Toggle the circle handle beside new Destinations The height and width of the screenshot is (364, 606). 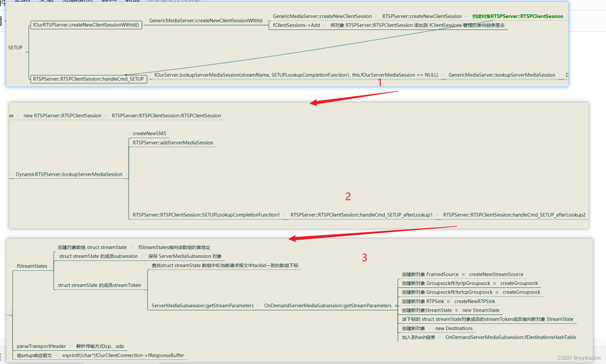(430, 328)
